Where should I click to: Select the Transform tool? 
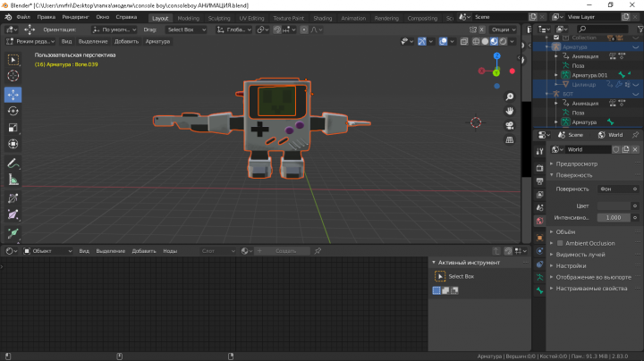click(x=13, y=144)
